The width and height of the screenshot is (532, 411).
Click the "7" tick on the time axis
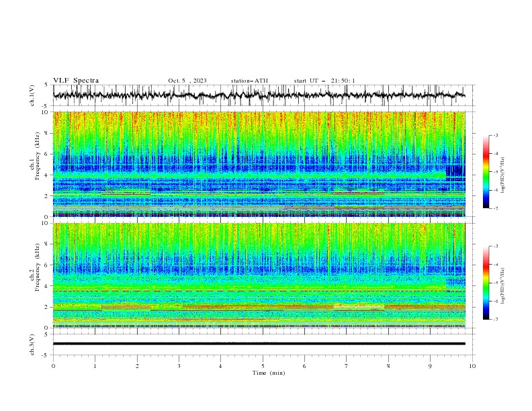347,366
